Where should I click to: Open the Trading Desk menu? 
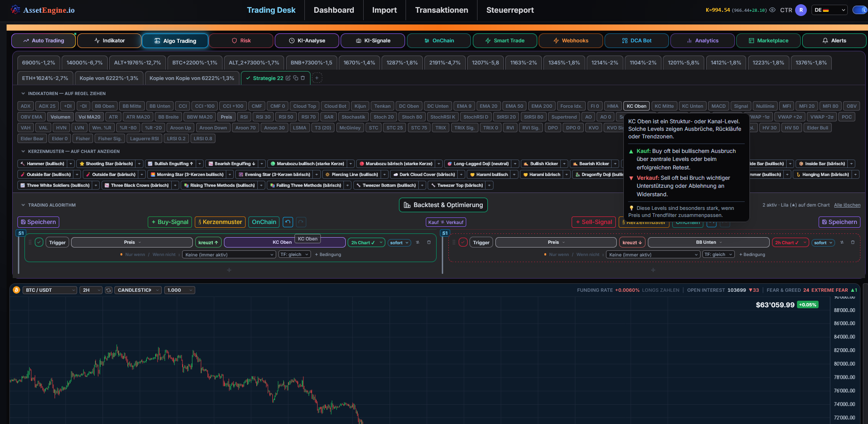pyautogui.click(x=271, y=10)
